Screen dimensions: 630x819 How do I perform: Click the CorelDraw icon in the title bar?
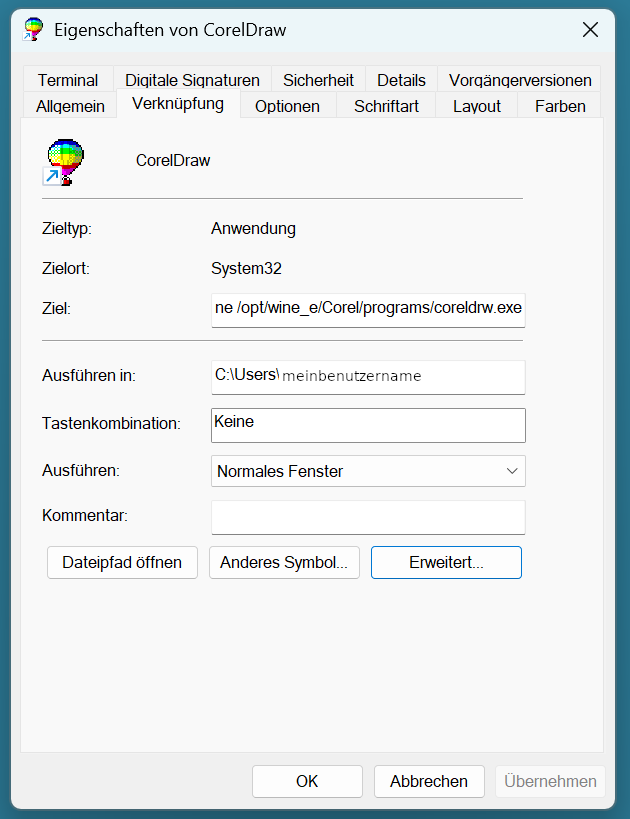coord(33,30)
